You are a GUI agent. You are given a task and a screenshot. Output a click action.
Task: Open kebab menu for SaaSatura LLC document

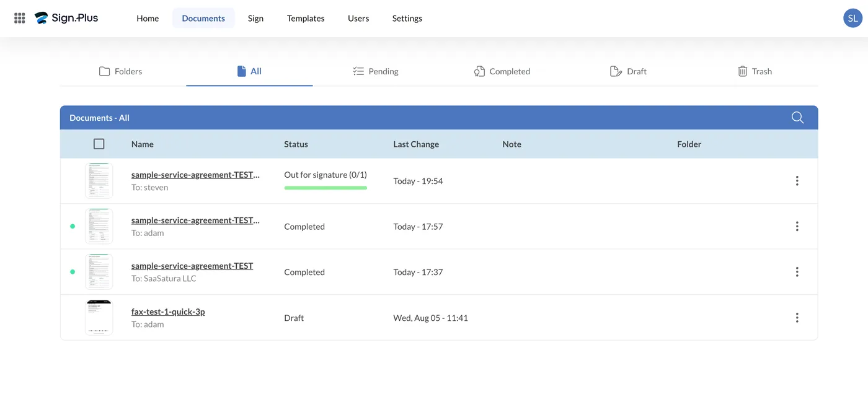pos(797,272)
